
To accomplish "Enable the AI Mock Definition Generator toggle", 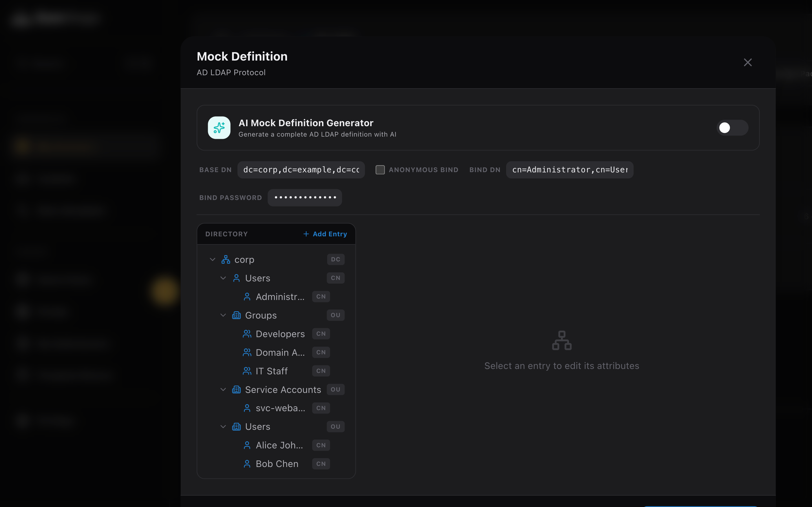I will 732,128.
